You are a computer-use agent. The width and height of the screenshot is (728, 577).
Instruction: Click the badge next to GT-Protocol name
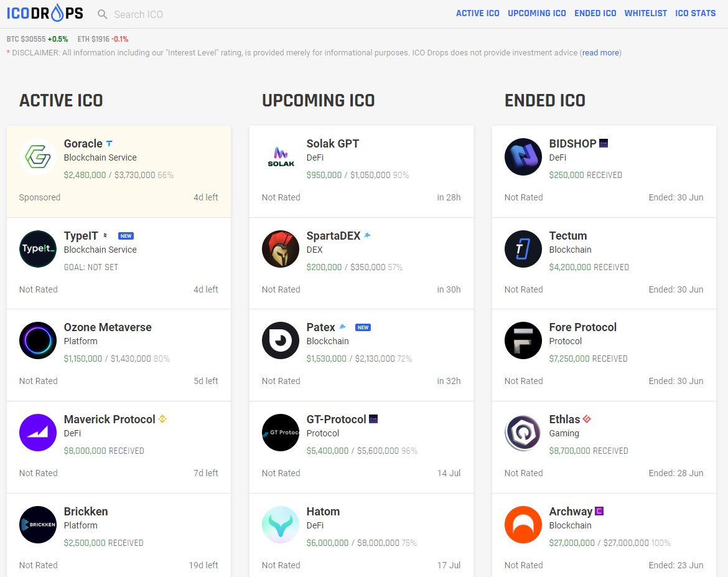click(373, 419)
